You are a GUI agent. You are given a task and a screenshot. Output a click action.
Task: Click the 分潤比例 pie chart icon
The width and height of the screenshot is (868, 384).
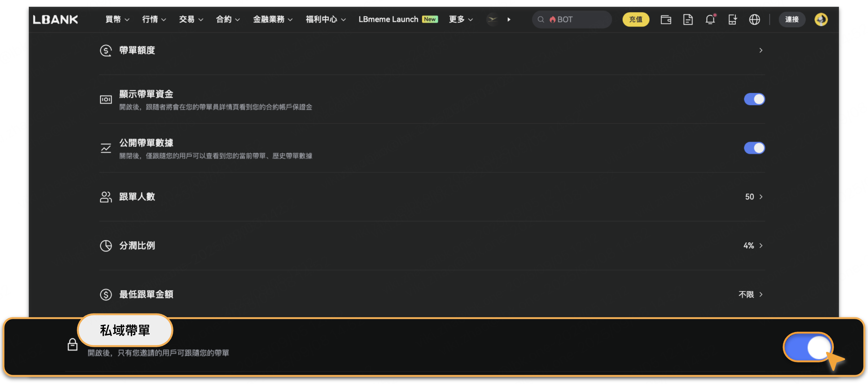click(106, 246)
